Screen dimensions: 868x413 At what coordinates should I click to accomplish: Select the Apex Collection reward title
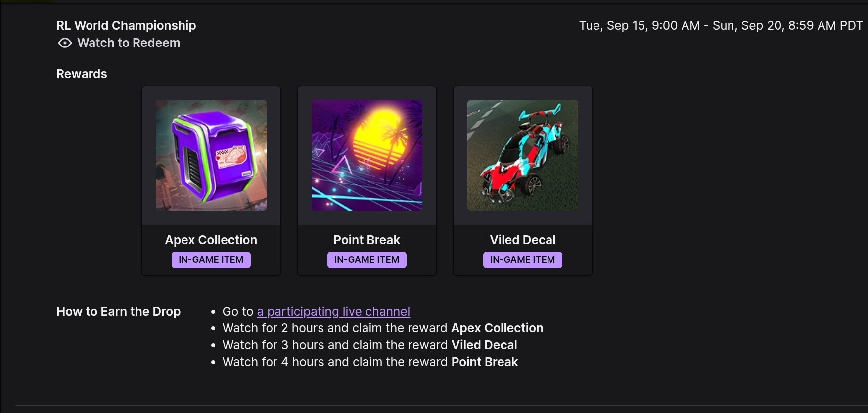211,240
